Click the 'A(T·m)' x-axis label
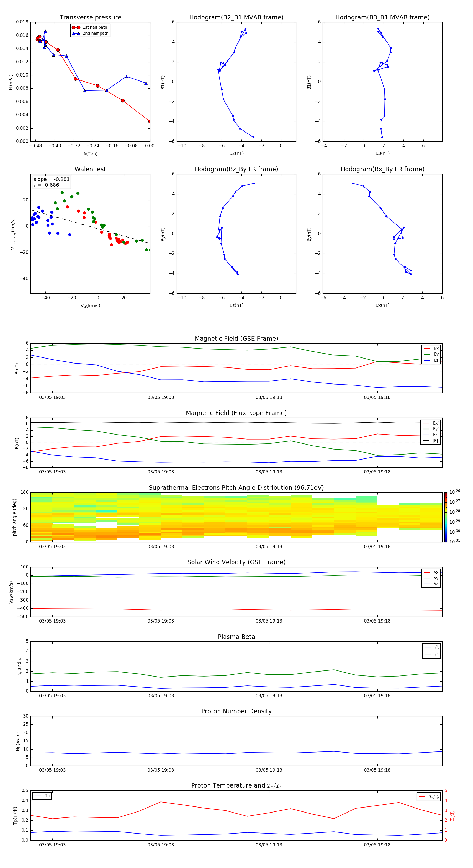This screenshot has height=868, width=473. pos(90,154)
